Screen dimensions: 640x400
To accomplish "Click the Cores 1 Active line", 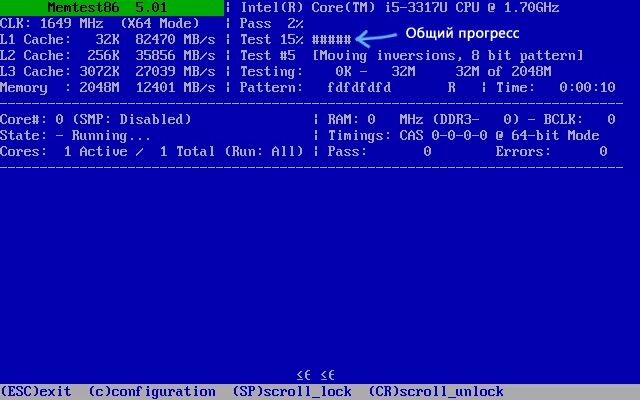I will pos(151,151).
